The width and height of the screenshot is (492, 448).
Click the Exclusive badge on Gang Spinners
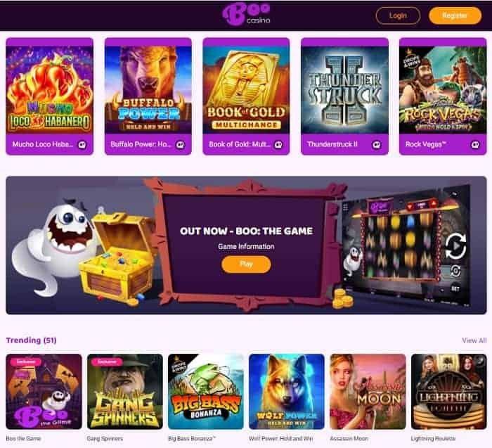coord(107,362)
